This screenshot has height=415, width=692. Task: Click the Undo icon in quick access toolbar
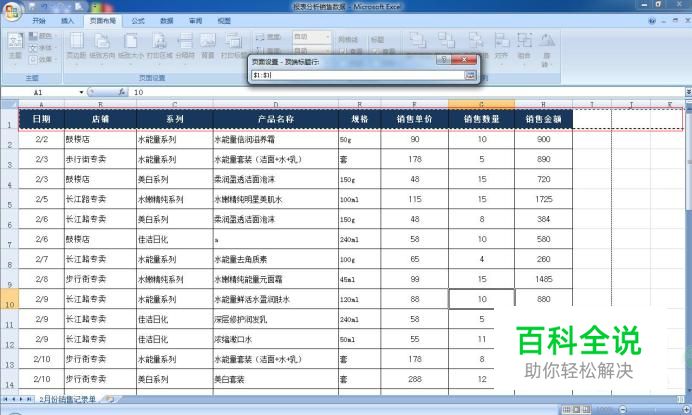44,6
